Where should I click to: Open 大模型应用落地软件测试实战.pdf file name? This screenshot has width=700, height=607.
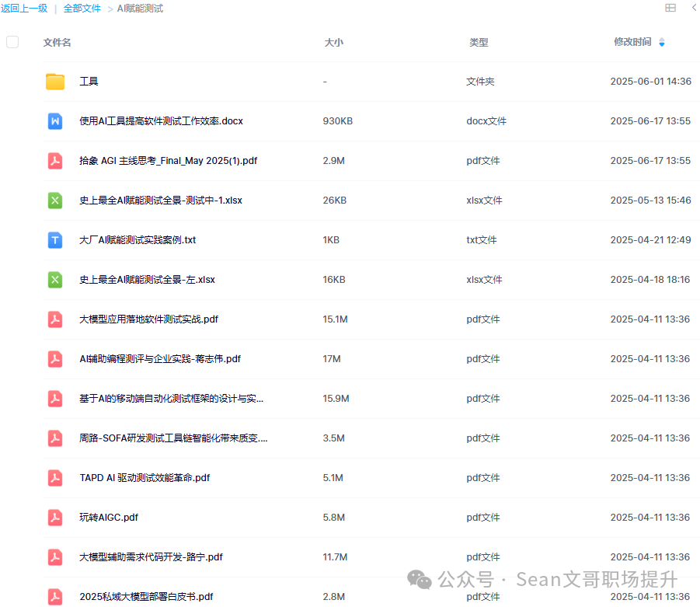tap(148, 319)
